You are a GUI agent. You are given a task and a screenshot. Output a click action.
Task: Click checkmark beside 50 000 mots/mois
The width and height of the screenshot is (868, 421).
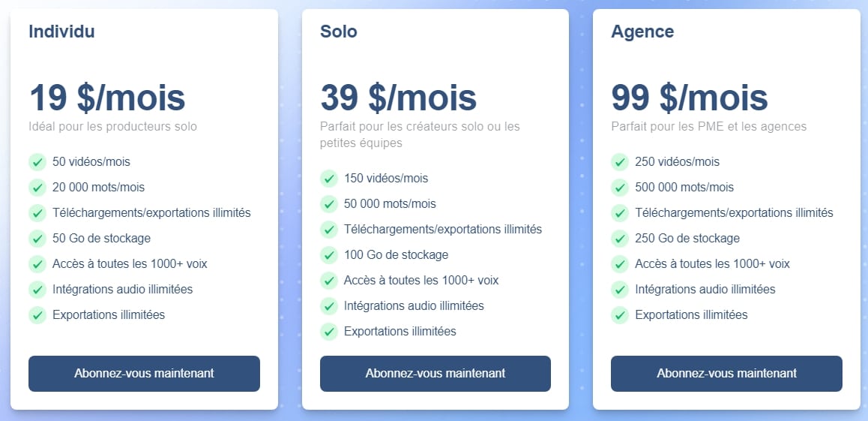coord(329,204)
